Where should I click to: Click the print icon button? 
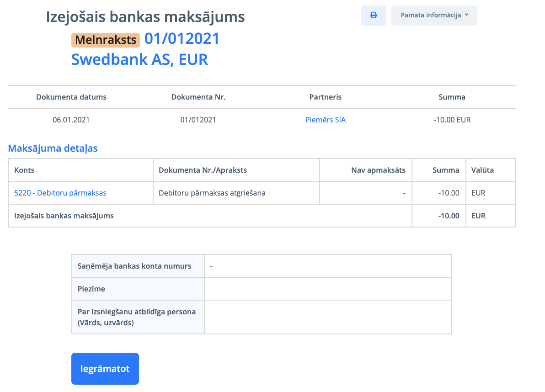tap(373, 16)
